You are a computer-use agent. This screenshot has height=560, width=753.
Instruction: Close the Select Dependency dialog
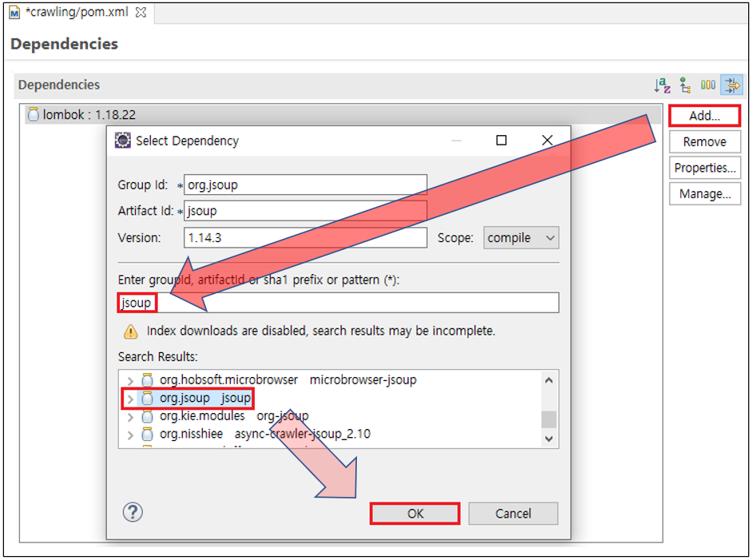tap(547, 141)
